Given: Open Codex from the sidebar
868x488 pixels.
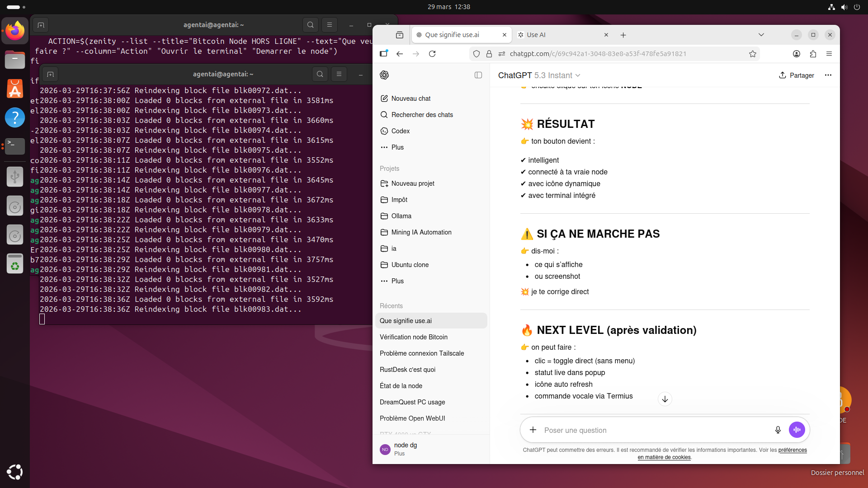Looking at the screenshot, I should [x=400, y=131].
